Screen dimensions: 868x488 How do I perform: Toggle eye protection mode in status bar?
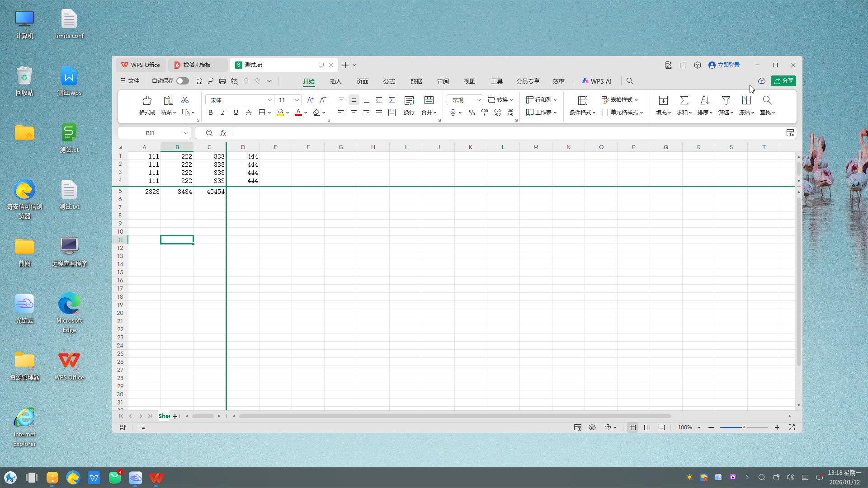[592, 427]
